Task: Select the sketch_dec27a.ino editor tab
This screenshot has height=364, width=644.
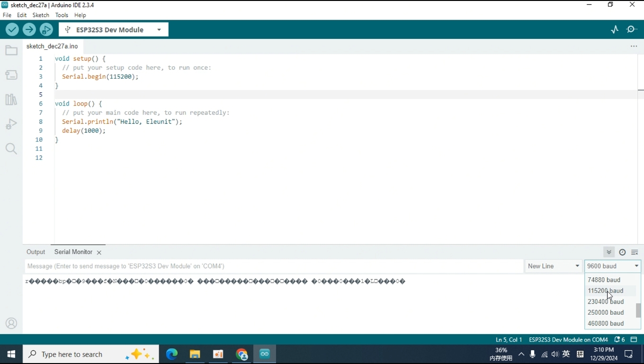Action: [52, 46]
